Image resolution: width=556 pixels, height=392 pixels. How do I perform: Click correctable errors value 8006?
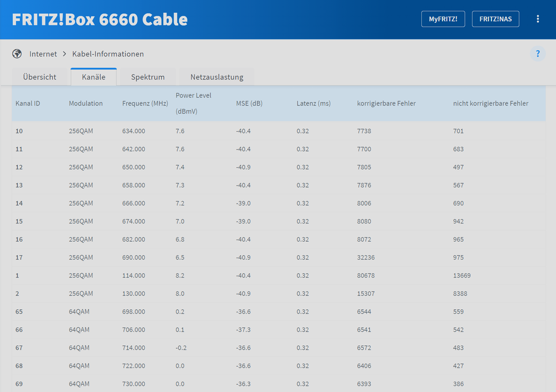[x=364, y=204]
